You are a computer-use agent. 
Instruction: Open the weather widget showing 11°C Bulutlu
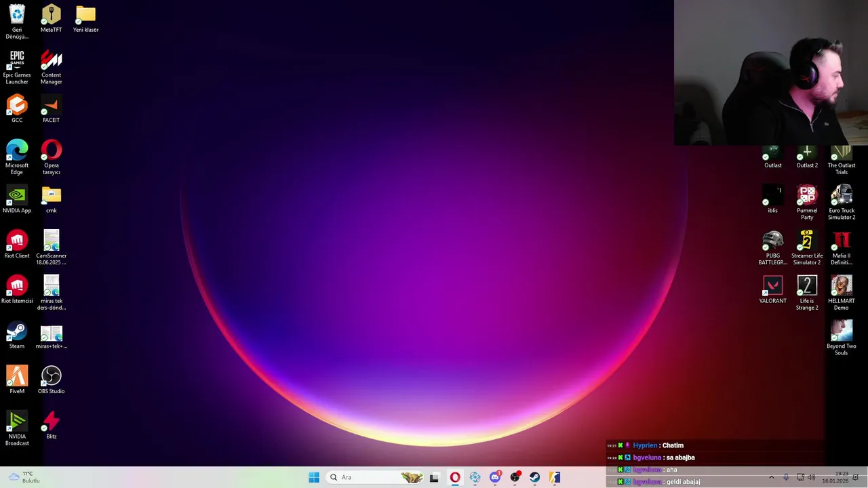click(x=24, y=477)
